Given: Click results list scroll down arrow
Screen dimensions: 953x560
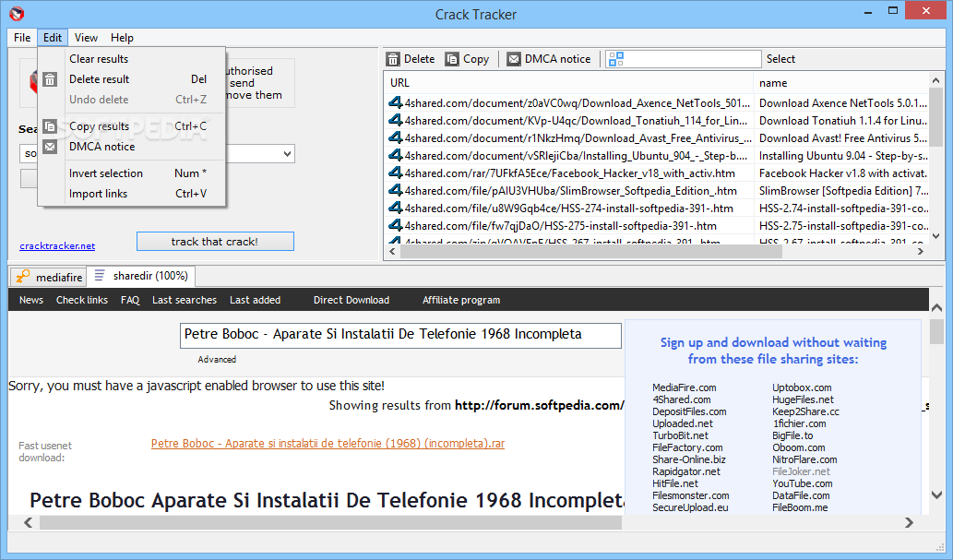Looking at the screenshot, I should tap(936, 236).
